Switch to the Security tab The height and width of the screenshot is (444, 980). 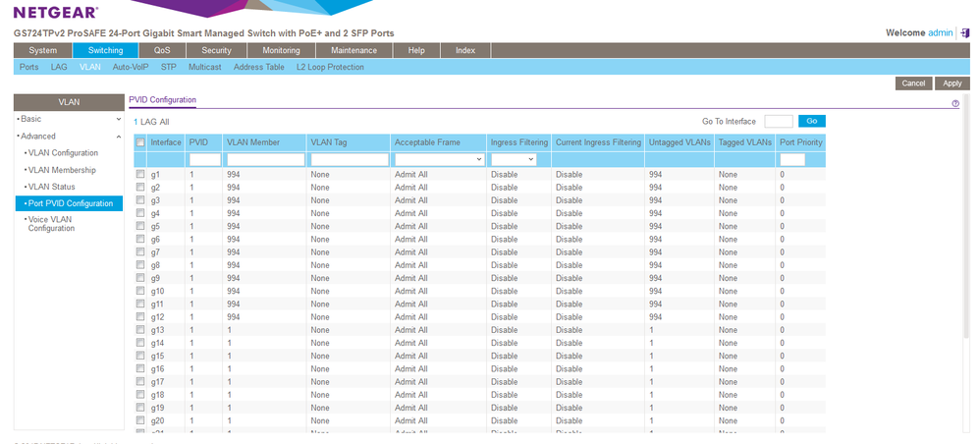[x=216, y=50]
